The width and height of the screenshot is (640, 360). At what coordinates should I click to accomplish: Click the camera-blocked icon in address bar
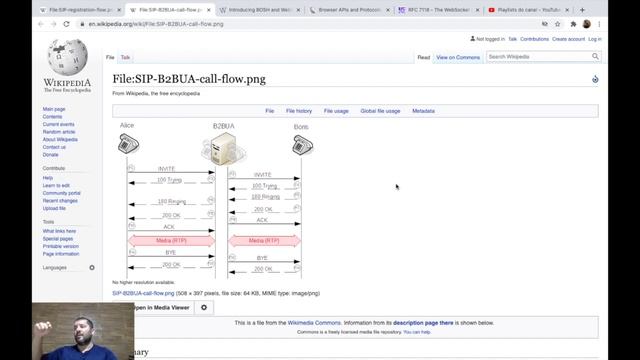click(x=544, y=24)
